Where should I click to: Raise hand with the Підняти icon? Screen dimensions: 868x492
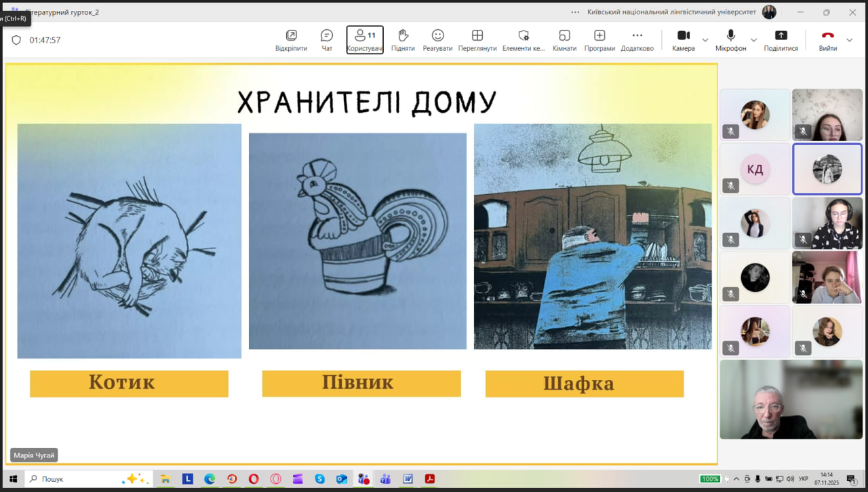coord(403,39)
